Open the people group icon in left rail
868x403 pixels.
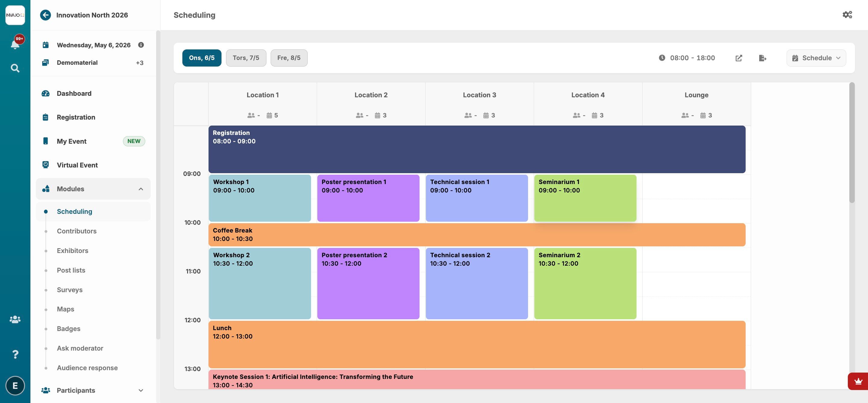(x=15, y=319)
